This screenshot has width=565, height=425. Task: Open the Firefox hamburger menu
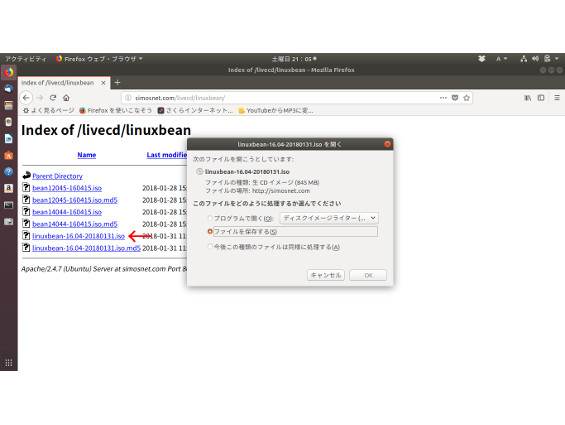click(557, 98)
